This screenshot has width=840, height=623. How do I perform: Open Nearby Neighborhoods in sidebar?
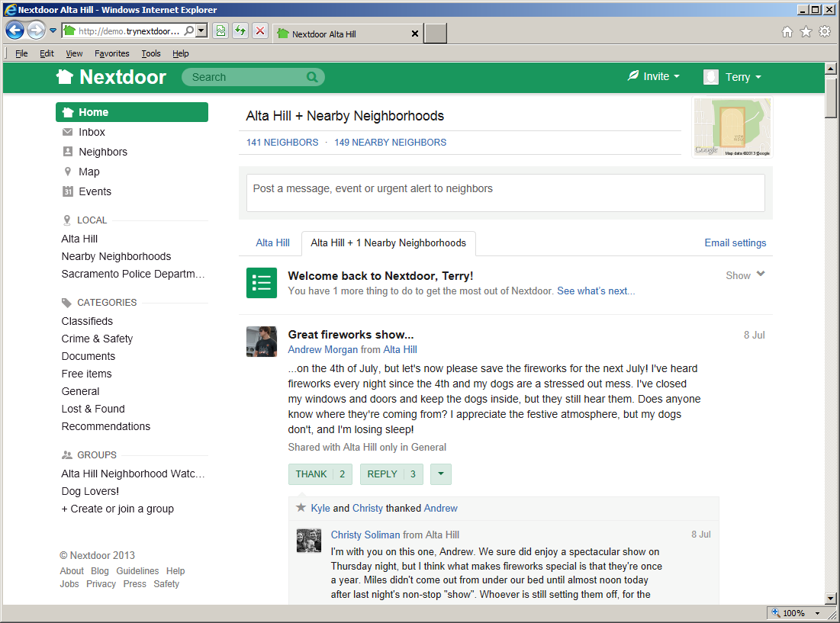pyautogui.click(x=116, y=256)
